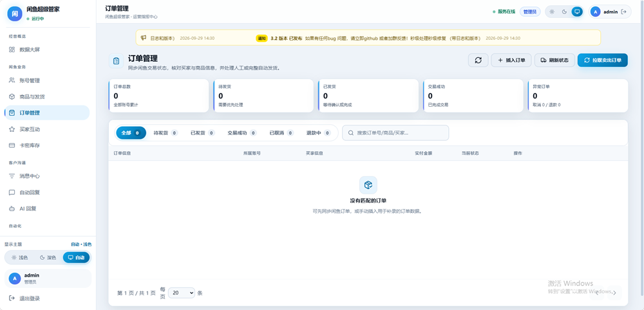The width and height of the screenshot is (644, 310).
Task: Select the 全部 order tab
Action: click(x=131, y=133)
